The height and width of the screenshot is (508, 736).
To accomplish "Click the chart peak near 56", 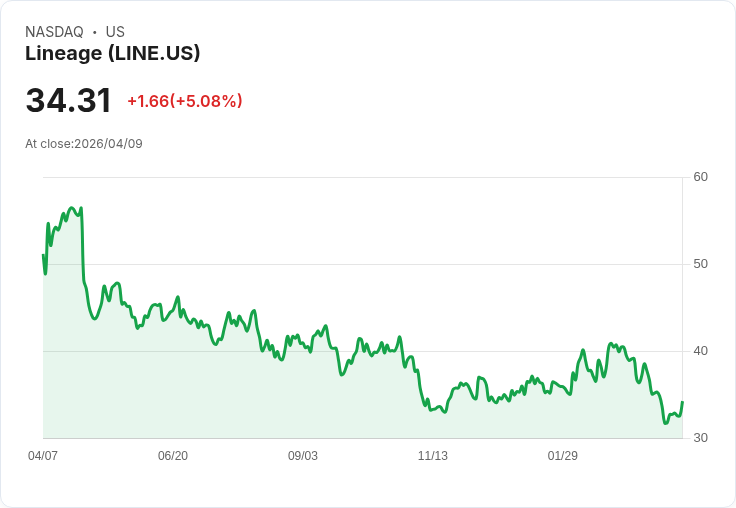I will click(x=72, y=208).
